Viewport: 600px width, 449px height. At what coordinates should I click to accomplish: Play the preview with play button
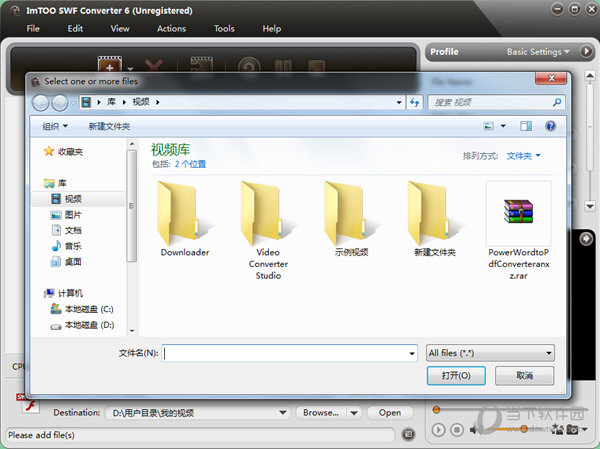point(439,430)
